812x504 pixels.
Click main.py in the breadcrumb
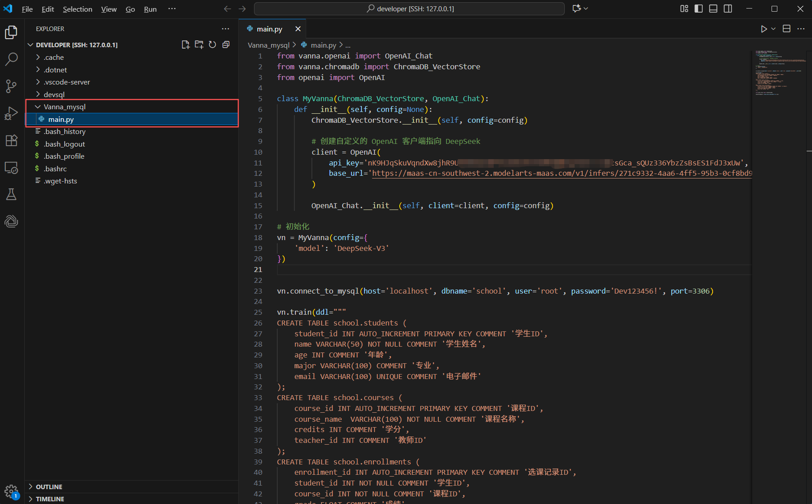pyautogui.click(x=323, y=45)
